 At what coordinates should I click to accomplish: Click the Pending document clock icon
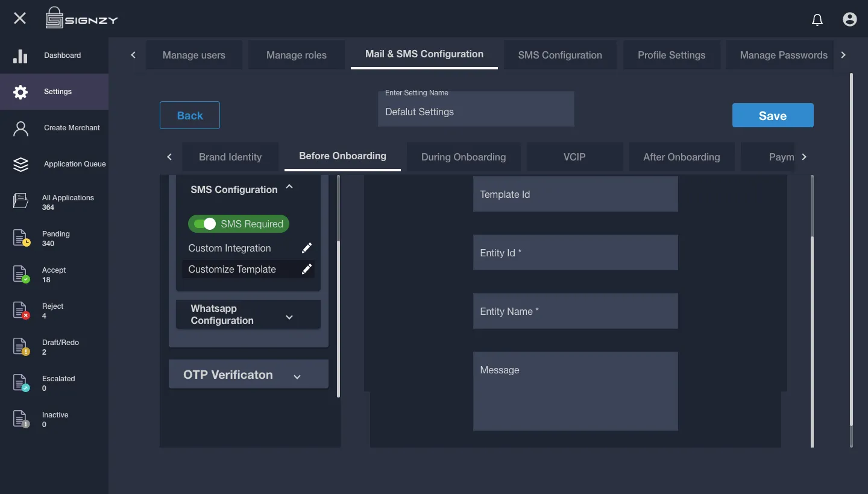tap(21, 238)
